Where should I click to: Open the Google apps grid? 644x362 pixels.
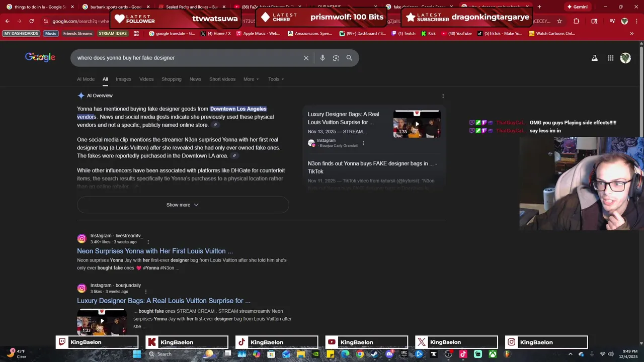coord(610,58)
